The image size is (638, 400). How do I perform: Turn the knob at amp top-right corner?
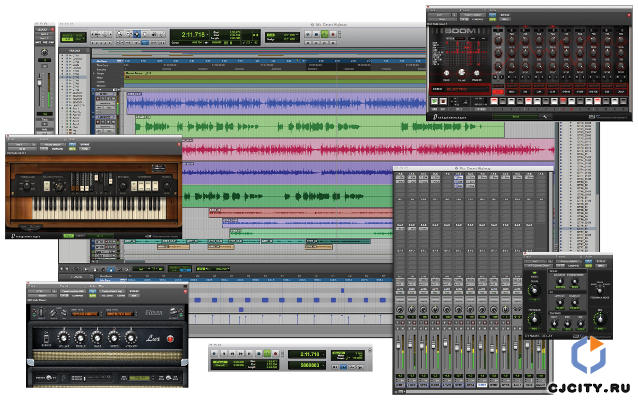pos(175,312)
